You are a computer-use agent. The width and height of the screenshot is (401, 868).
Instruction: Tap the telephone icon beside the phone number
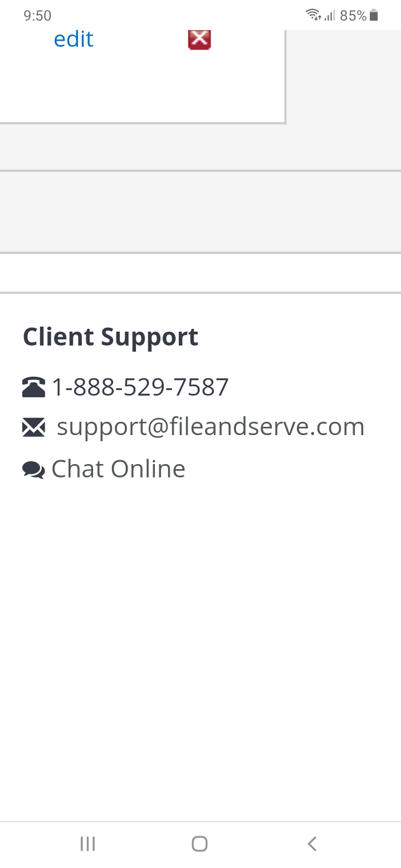click(33, 387)
